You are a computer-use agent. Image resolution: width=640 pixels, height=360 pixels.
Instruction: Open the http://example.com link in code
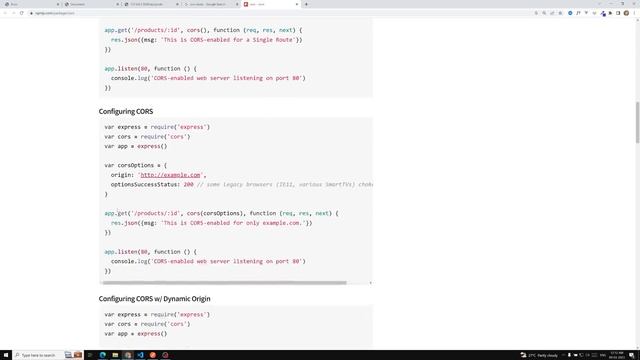pyautogui.click(x=170, y=175)
